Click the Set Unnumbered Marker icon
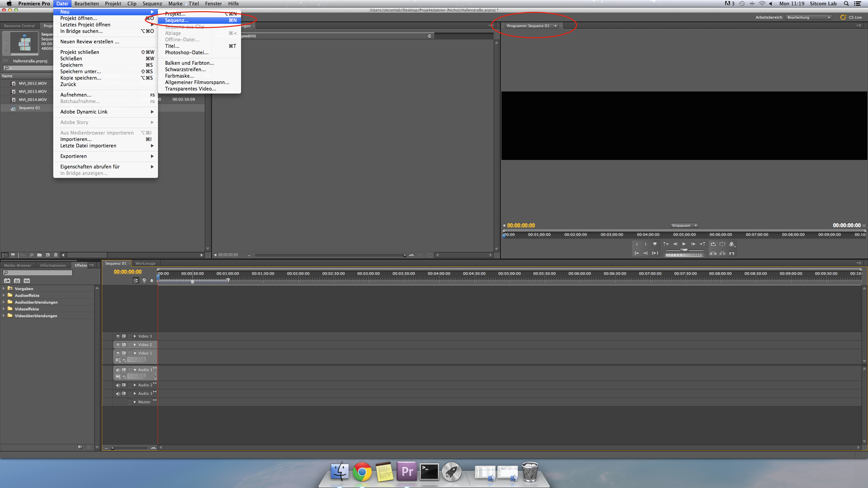Screen dimensions: 868x488 [655, 244]
